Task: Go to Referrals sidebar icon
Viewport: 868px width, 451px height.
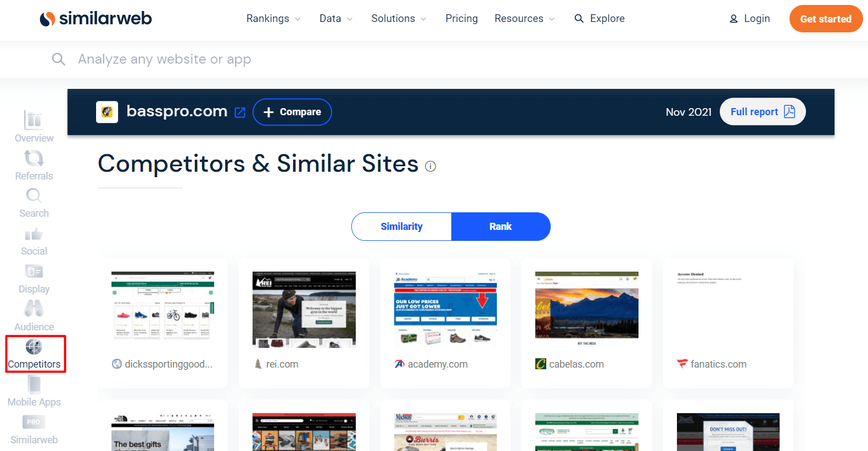Action: 33,159
